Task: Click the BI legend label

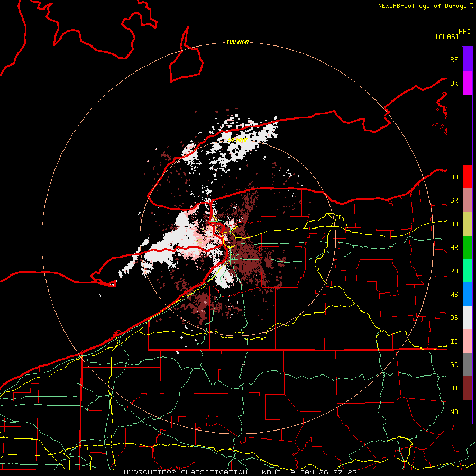Action: coord(454,388)
